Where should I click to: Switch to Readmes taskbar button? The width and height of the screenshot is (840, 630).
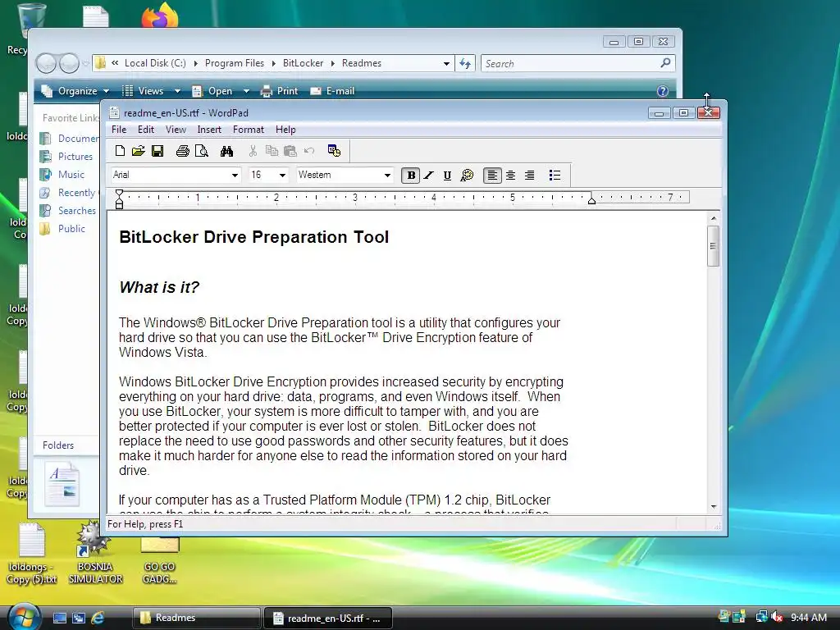click(x=196, y=618)
